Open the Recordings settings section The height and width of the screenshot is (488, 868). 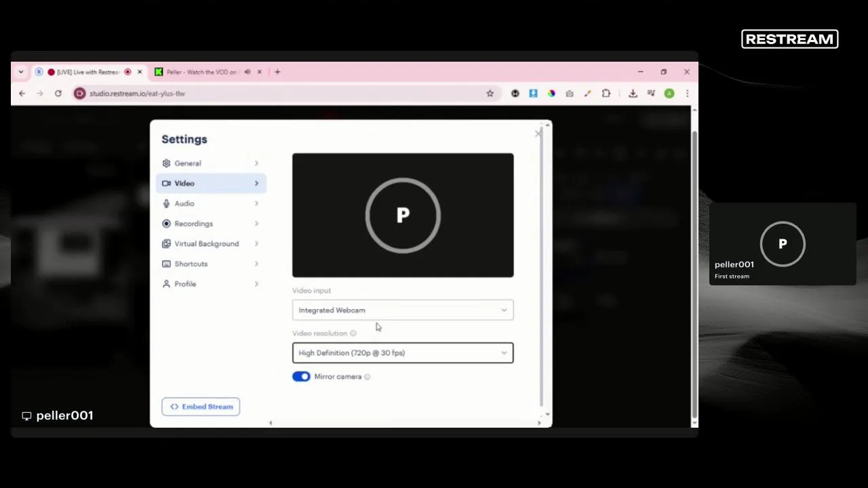(211, 224)
